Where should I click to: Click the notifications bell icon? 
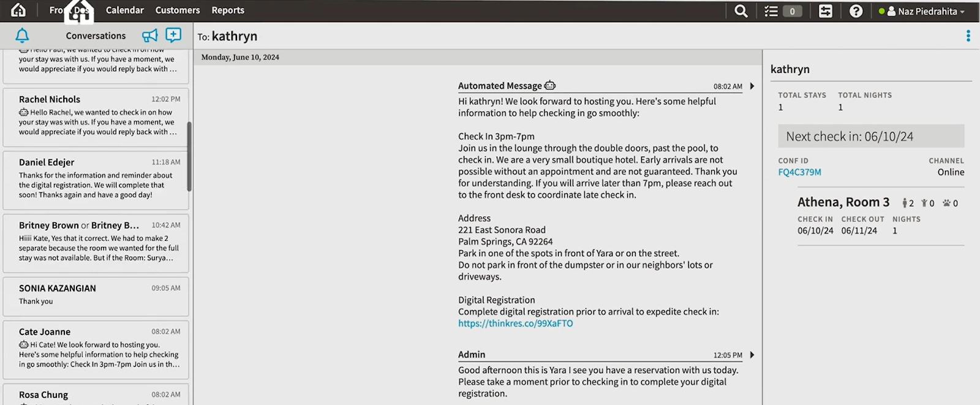pos(22,36)
